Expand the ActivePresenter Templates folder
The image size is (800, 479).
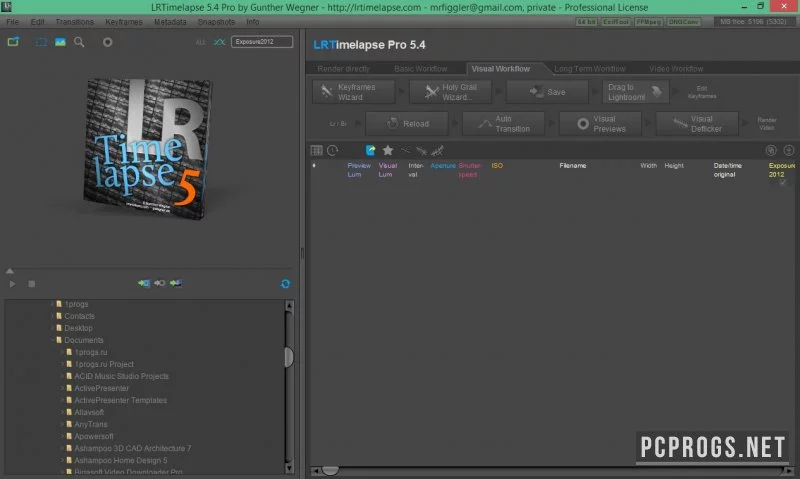(x=63, y=400)
